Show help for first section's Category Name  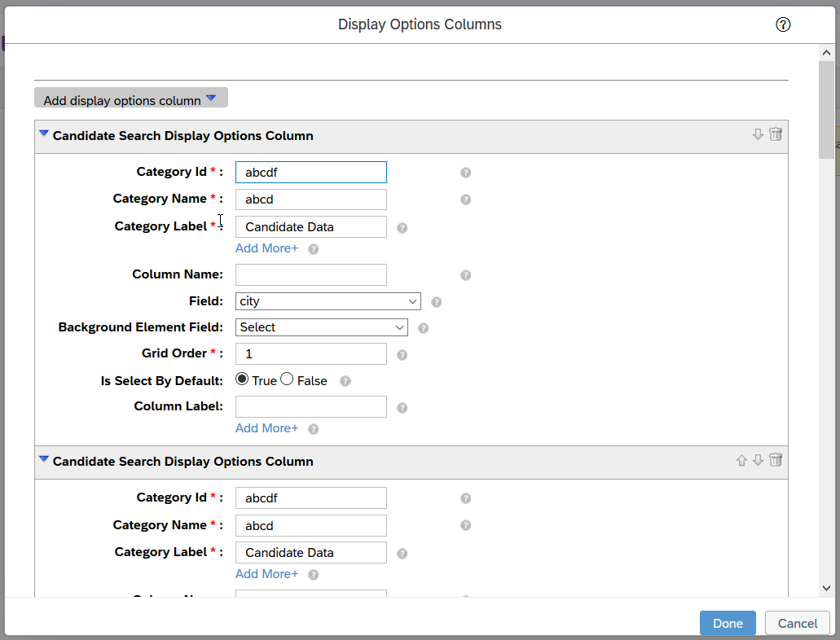click(465, 199)
